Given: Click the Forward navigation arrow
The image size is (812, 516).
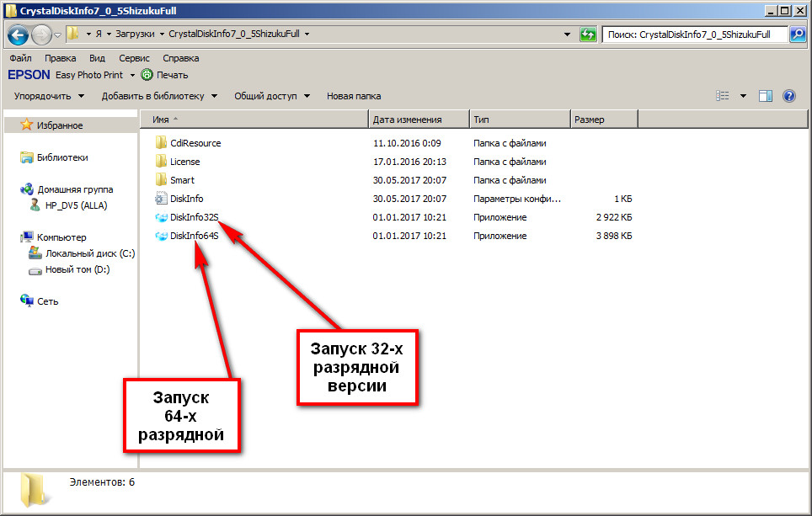Looking at the screenshot, I should (42, 35).
